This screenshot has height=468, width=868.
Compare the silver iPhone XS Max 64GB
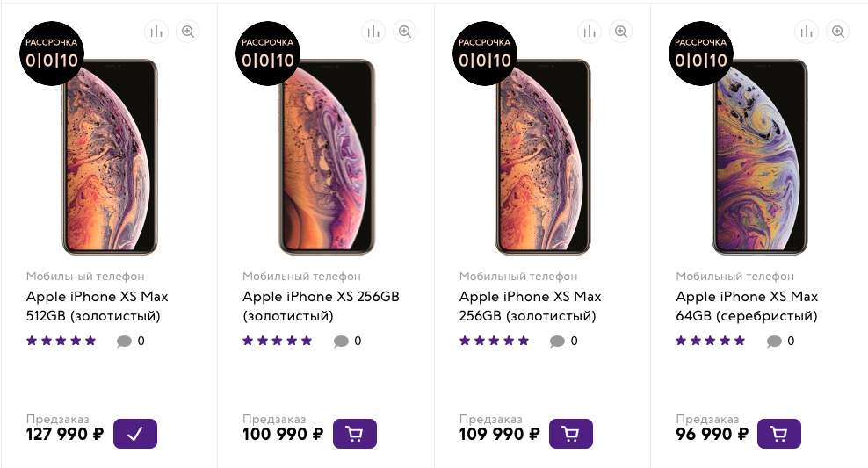pyautogui.click(x=807, y=32)
